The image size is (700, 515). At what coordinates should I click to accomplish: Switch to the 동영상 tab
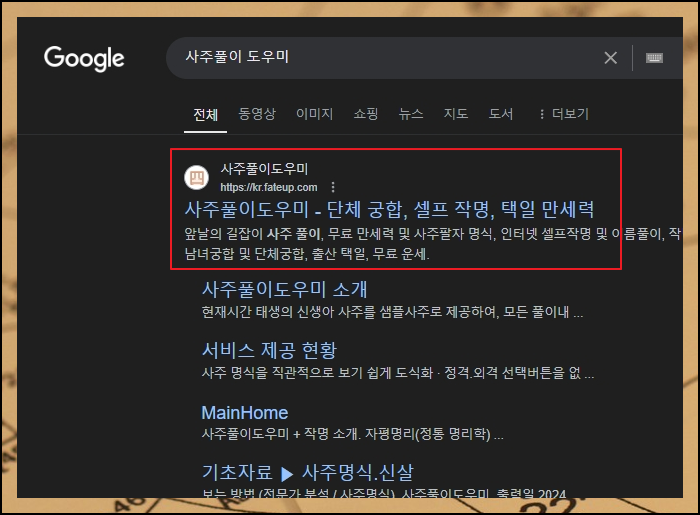pyautogui.click(x=257, y=114)
